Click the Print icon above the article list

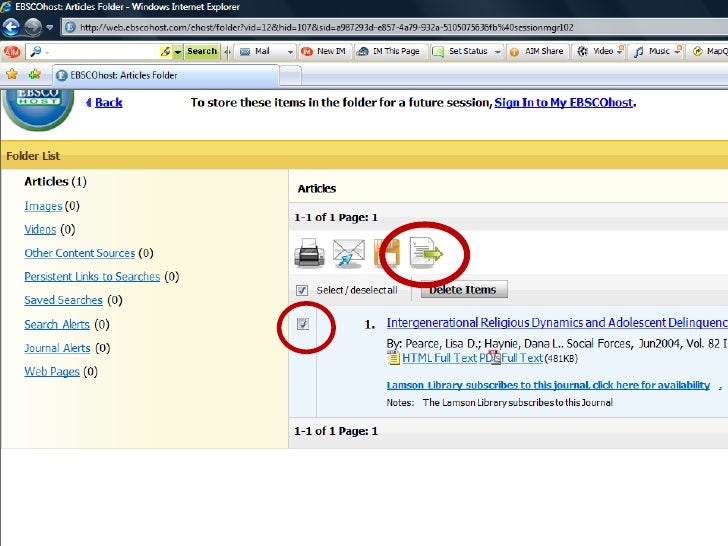309,253
